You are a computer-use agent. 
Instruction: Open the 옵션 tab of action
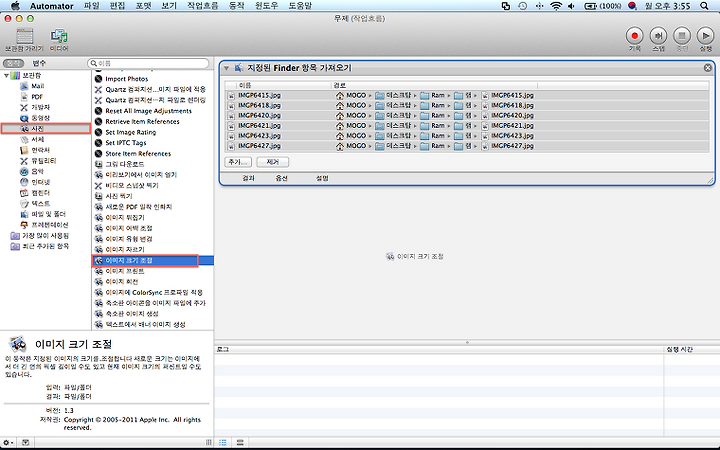281,178
